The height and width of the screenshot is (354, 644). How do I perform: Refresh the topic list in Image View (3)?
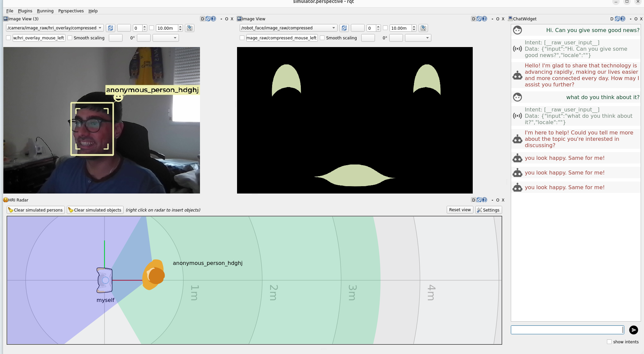(111, 28)
